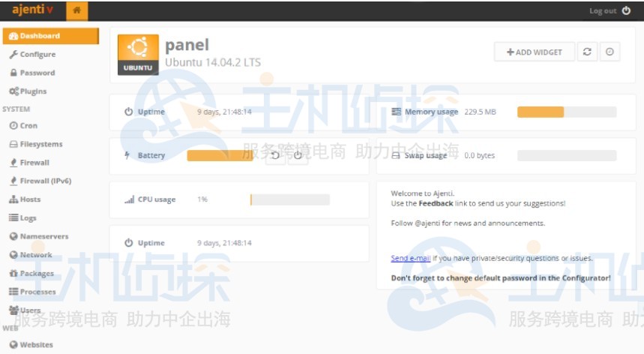Image resolution: width=644 pixels, height=354 pixels.
Task: Open the Send e-mail link
Action: [x=410, y=258]
